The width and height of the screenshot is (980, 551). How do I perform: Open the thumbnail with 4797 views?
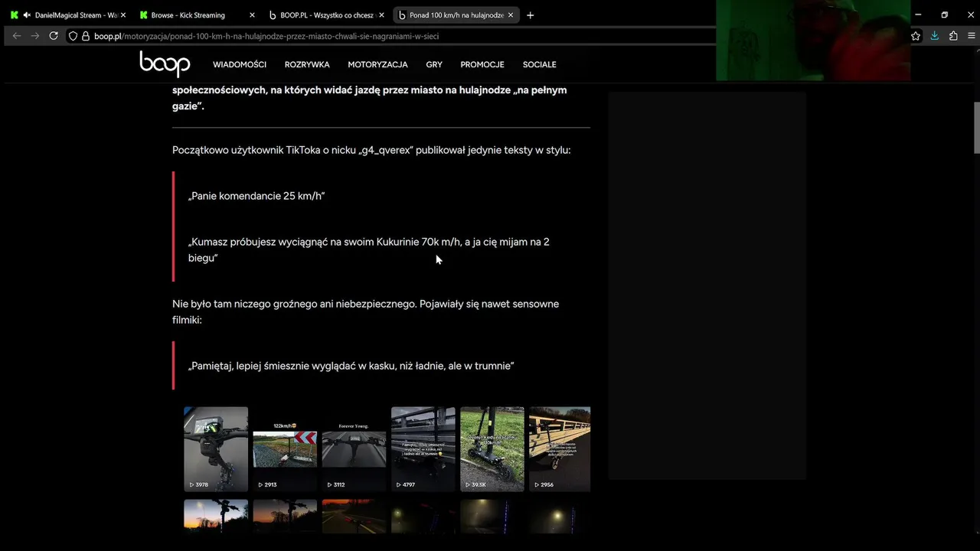(x=423, y=448)
